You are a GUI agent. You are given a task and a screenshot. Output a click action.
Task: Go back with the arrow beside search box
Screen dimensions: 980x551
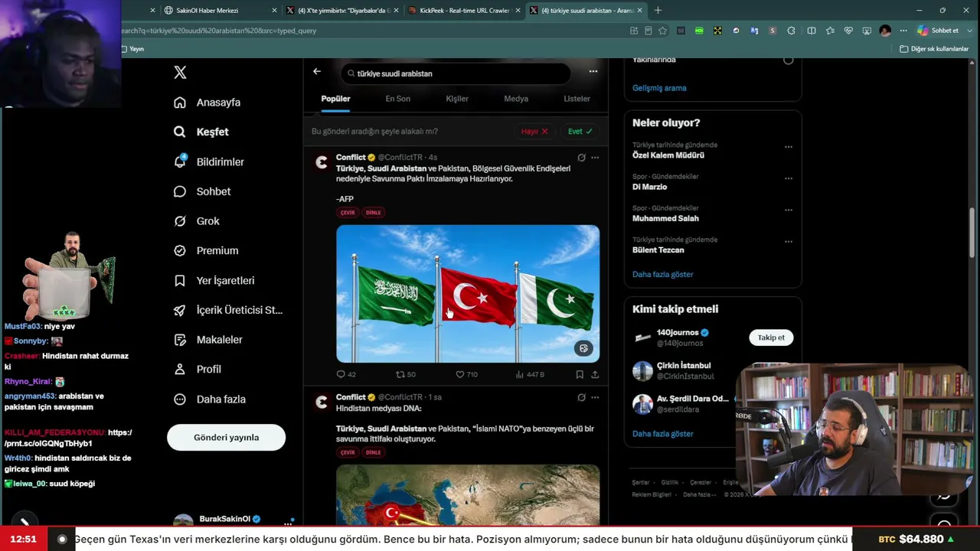click(x=317, y=71)
